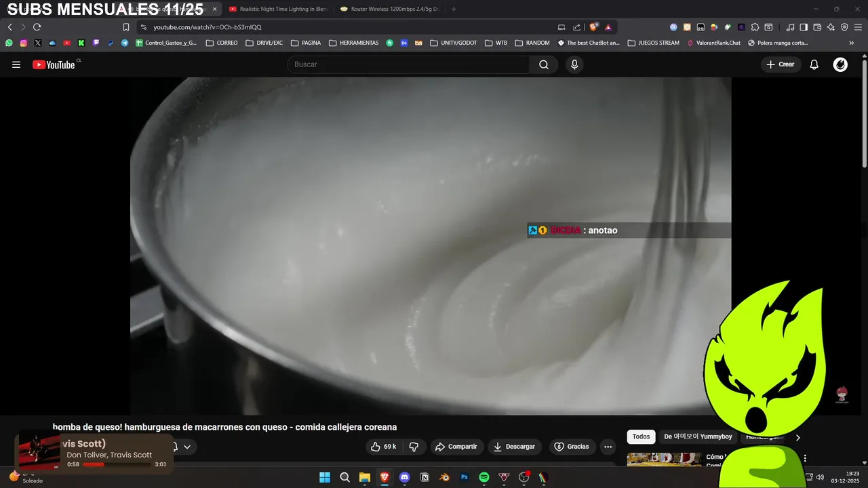This screenshot has height=488, width=868.
Task: Open the browser main hamburger menu
Action: (858, 27)
